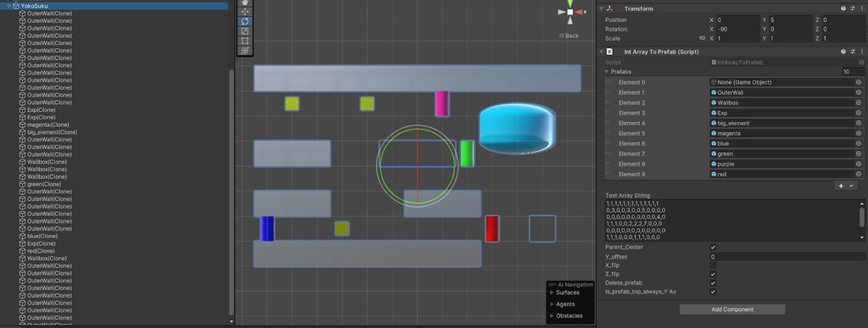868x328 pixels.
Task: Uncheck the Parent_Center checkbox
Action: pos(713,247)
